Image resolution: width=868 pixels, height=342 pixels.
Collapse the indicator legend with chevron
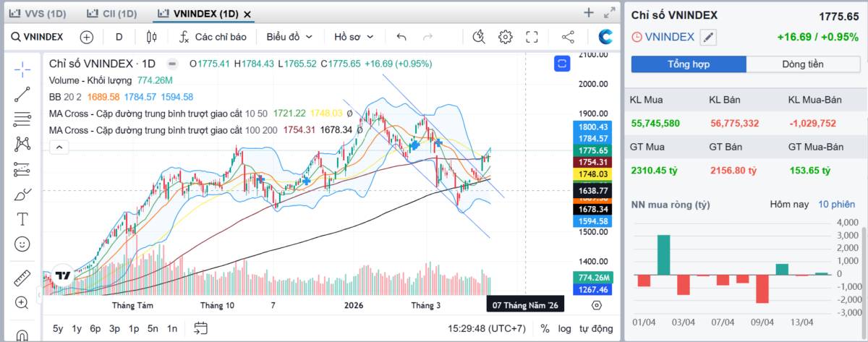pos(59,148)
